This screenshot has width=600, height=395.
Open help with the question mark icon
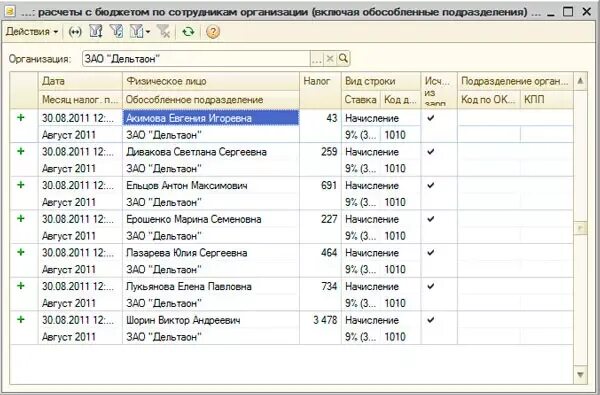pos(213,32)
